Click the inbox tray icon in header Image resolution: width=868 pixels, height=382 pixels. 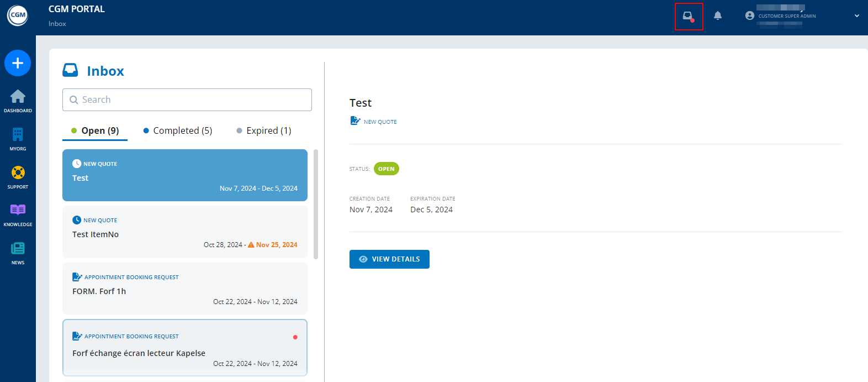click(x=688, y=16)
